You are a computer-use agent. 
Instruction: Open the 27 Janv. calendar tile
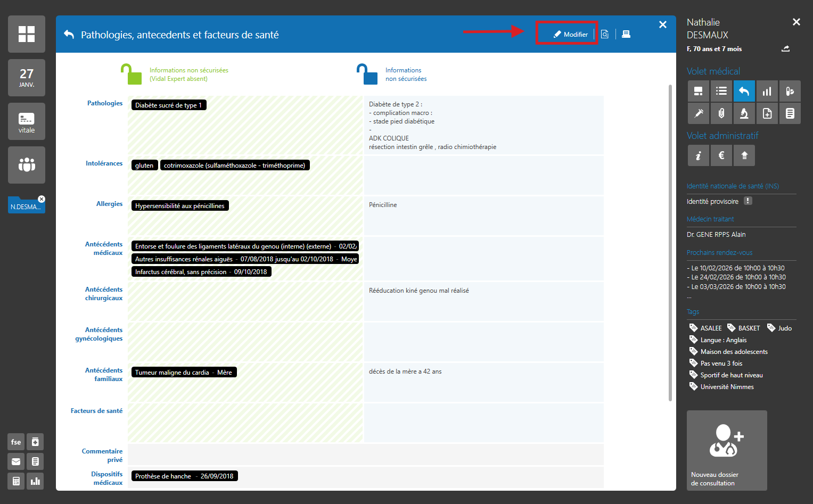(x=27, y=78)
